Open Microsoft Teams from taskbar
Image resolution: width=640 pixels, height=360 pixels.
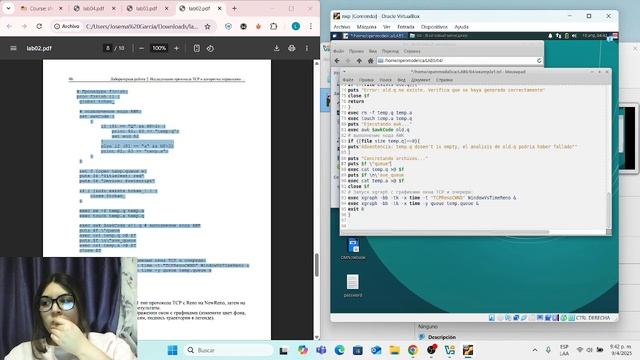321,350
